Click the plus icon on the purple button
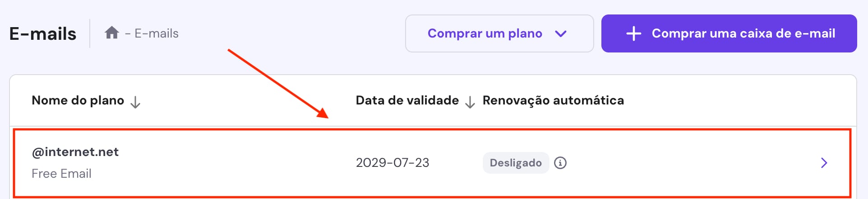 click(x=633, y=33)
